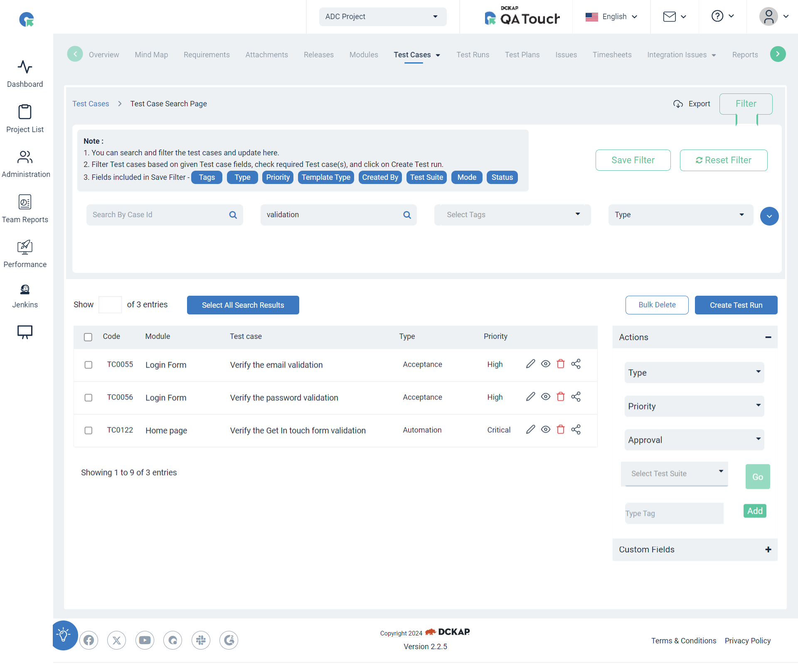Check the TC0122 row checkbox

(89, 430)
